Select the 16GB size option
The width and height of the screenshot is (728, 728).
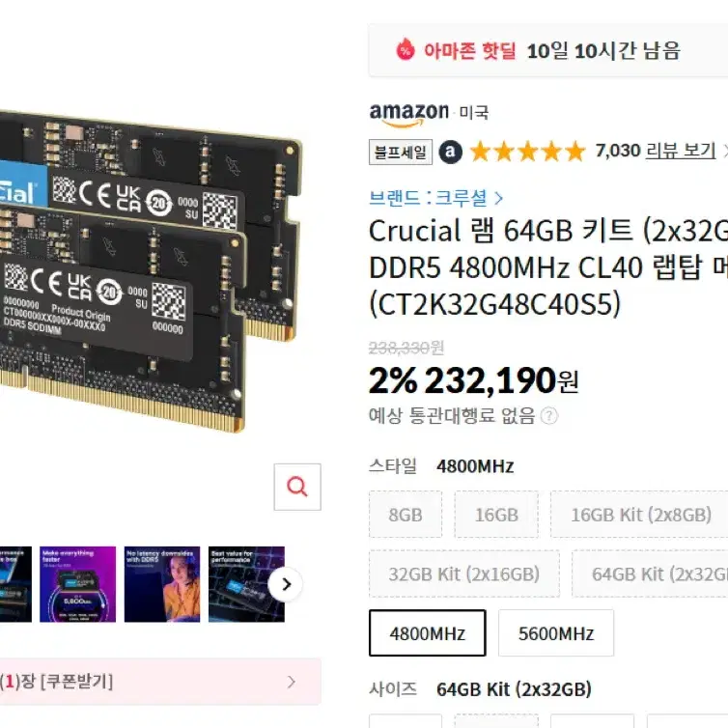(x=496, y=515)
